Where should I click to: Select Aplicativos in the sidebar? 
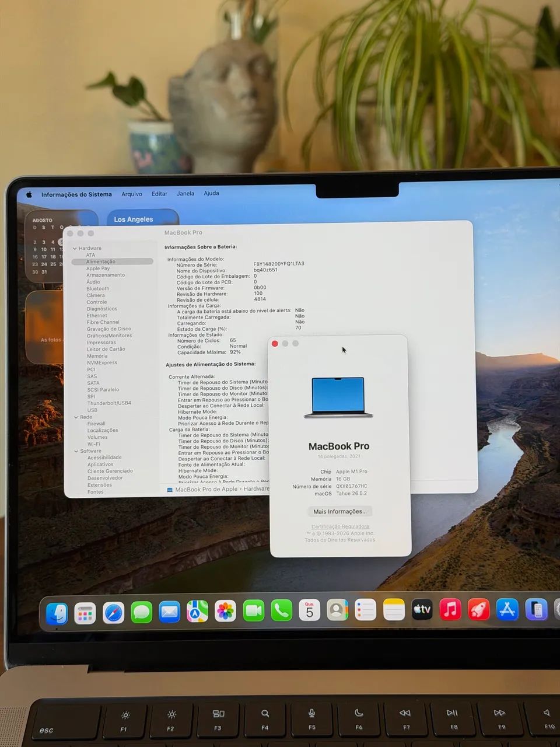(100, 465)
